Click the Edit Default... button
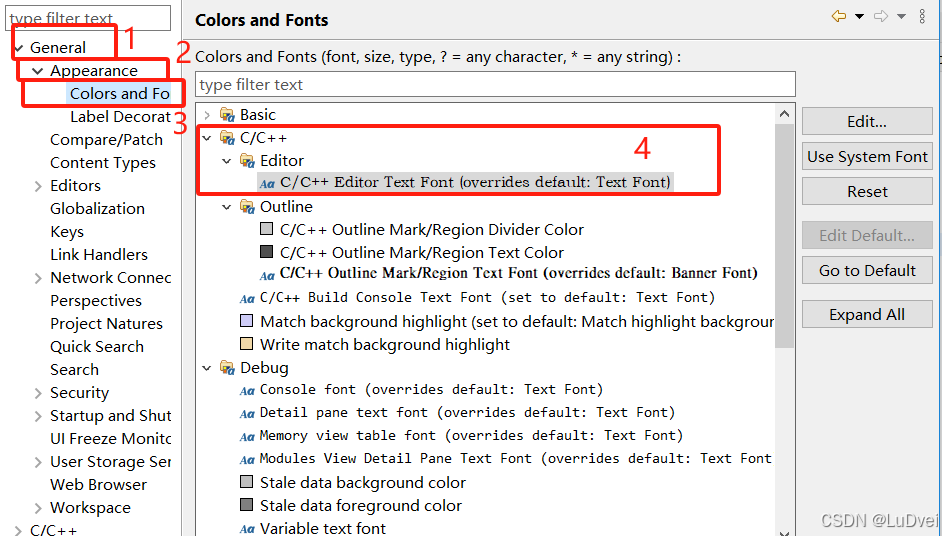The width and height of the screenshot is (942, 536). tap(867, 236)
